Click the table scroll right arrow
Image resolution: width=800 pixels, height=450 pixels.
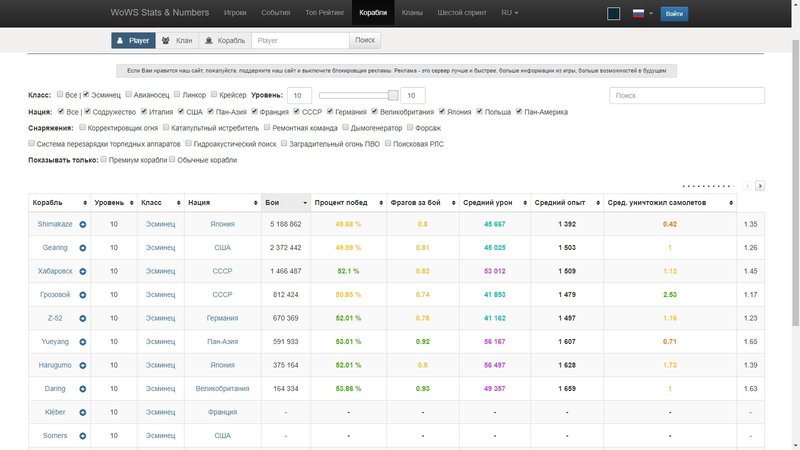click(760, 186)
